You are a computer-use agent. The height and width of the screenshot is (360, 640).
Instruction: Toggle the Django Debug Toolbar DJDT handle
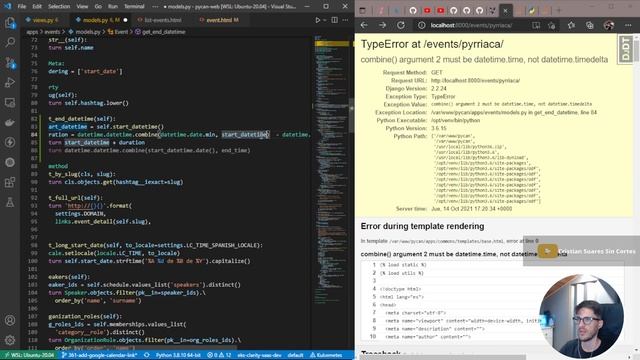(x=626, y=49)
